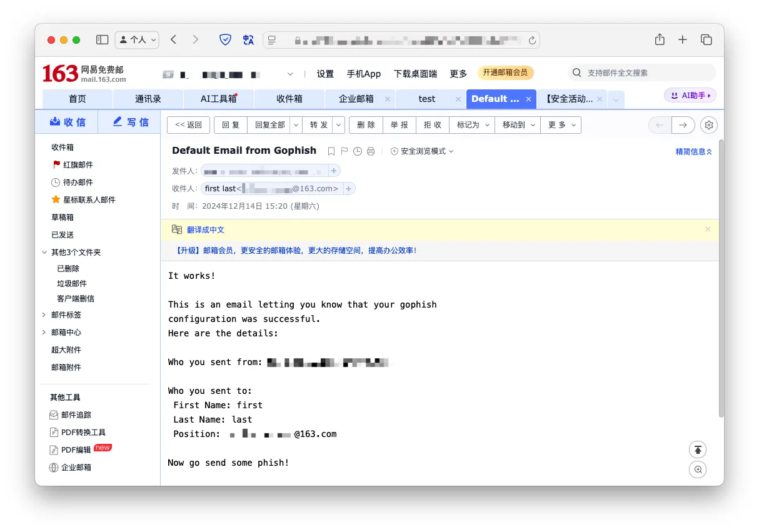Image resolution: width=759 pixels, height=532 pixels.
Task: Open mail settings gear icon
Action: click(708, 125)
